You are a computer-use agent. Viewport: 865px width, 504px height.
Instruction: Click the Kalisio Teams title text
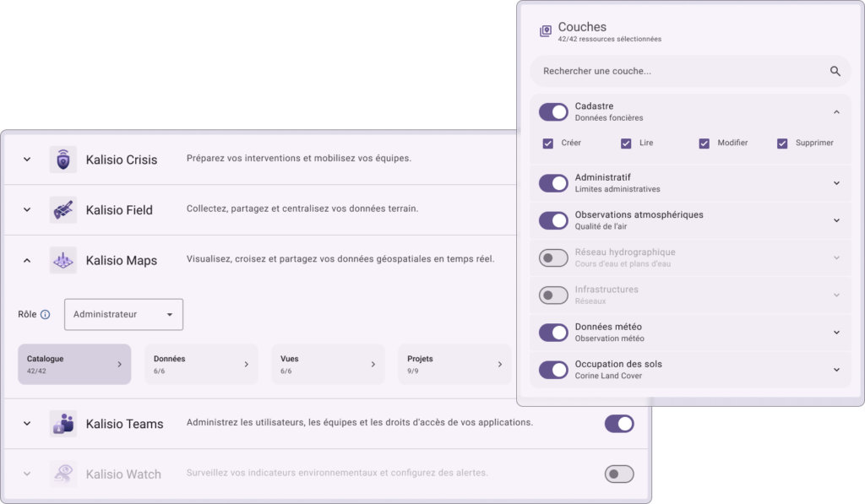pos(125,424)
